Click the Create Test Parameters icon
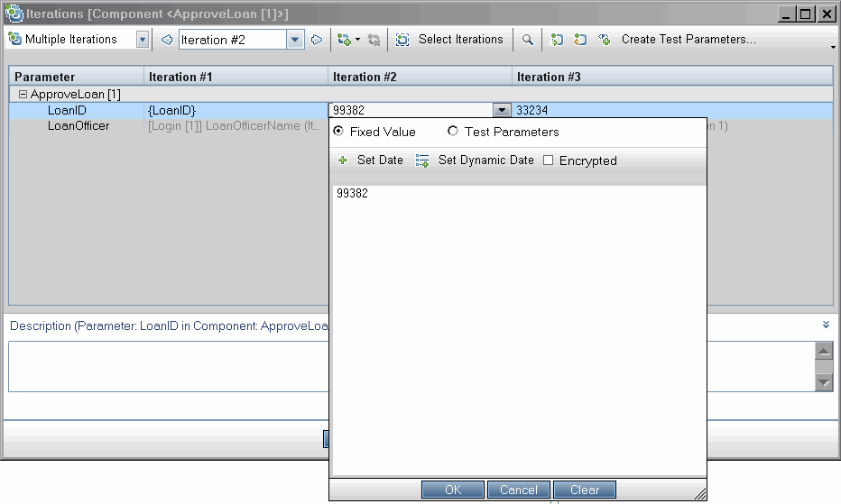 [605, 40]
